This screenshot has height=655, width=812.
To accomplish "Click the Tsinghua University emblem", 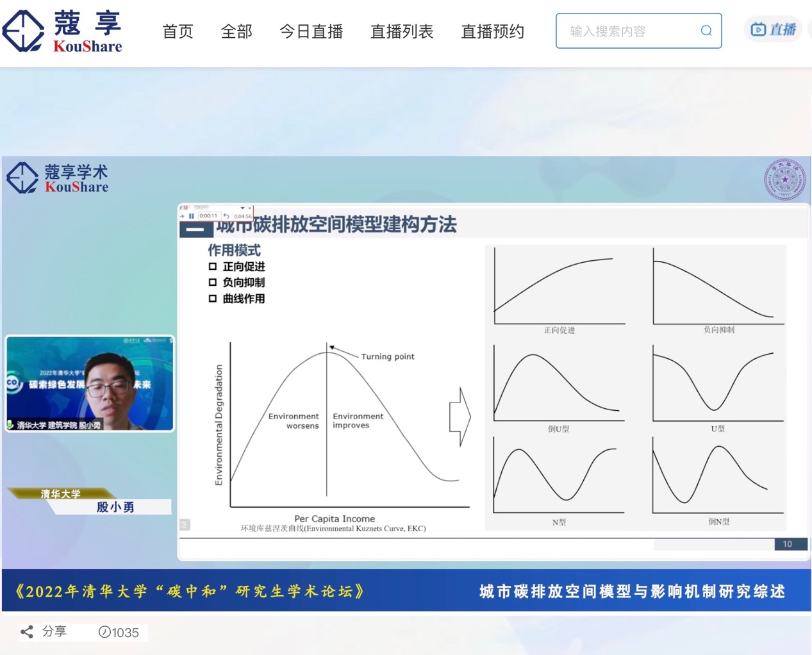I will coord(786,179).
